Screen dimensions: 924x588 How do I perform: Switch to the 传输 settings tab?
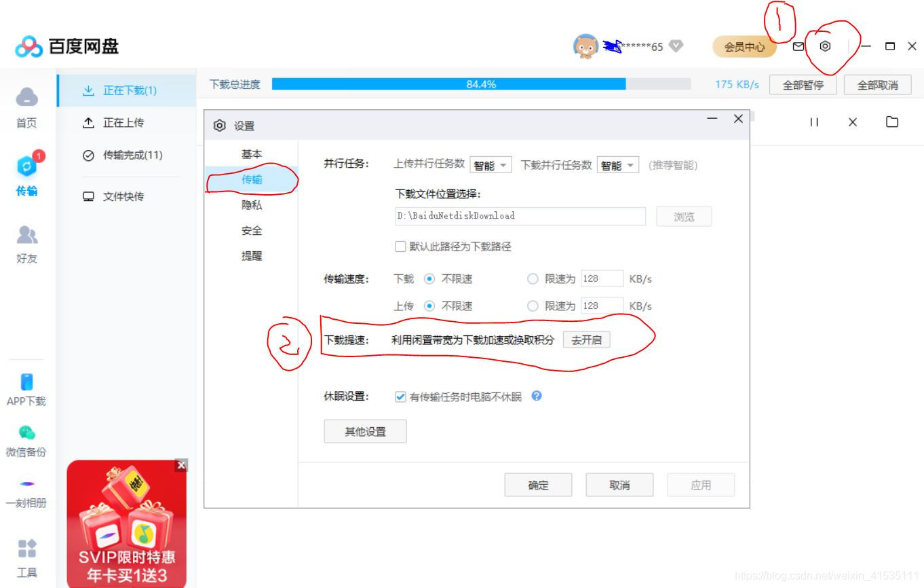[x=252, y=180]
